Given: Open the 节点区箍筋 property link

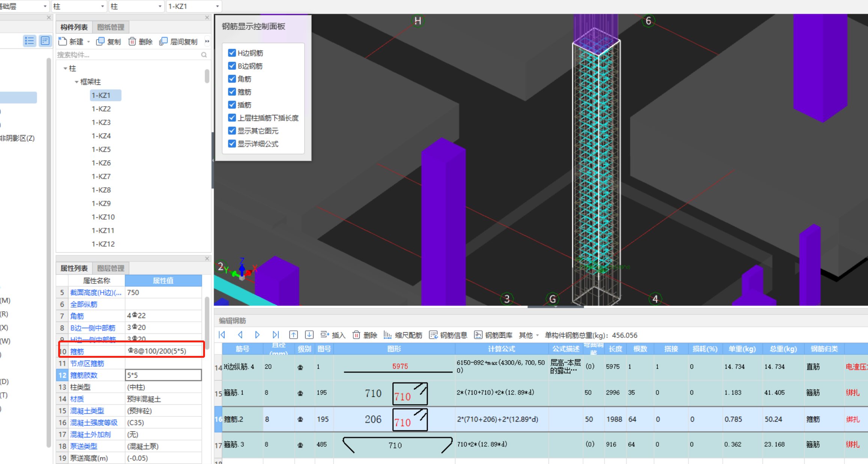Looking at the screenshot, I should (x=87, y=363).
